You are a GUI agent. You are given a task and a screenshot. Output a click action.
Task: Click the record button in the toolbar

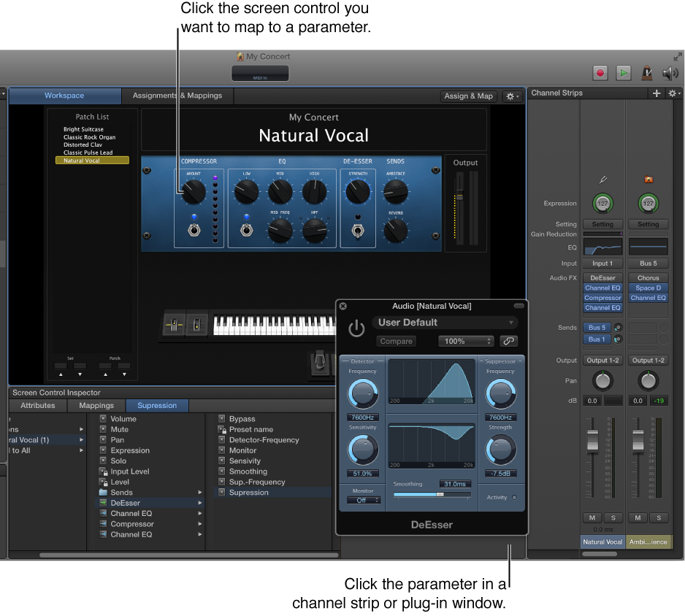pyautogui.click(x=599, y=73)
